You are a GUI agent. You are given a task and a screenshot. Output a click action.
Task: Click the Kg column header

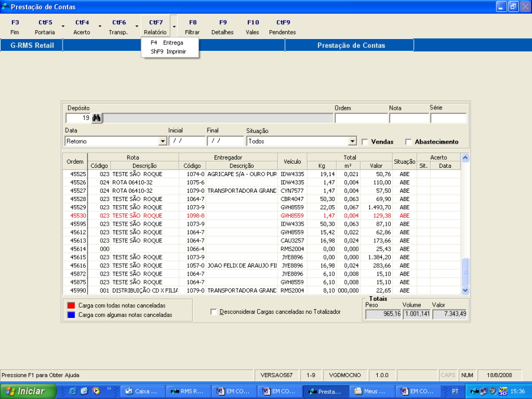322,166
